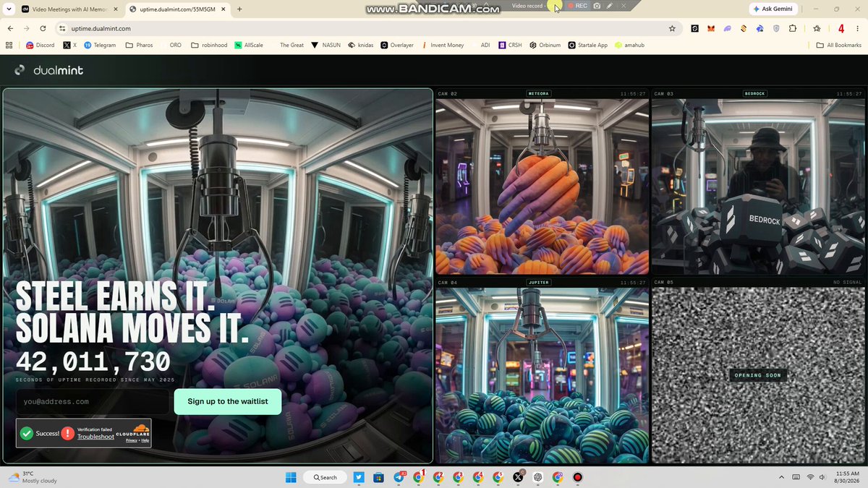
Task: Open Telegram from the taskbar
Action: pyautogui.click(x=399, y=477)
